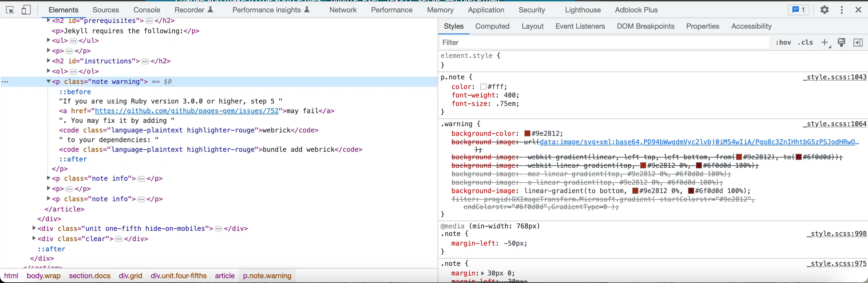The image size is (868, 283).
Task: Open the DOM Breakpoints tab
Action: click(646, 26)
